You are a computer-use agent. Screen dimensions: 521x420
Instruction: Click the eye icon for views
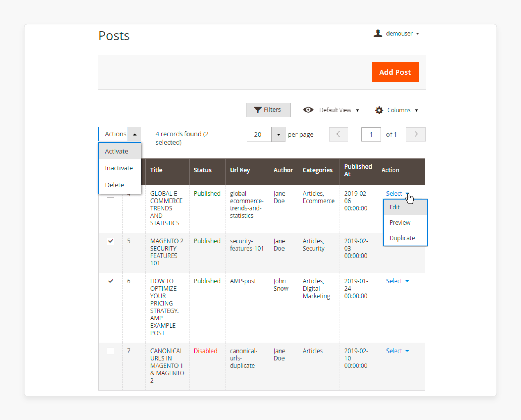pos(308,110)
